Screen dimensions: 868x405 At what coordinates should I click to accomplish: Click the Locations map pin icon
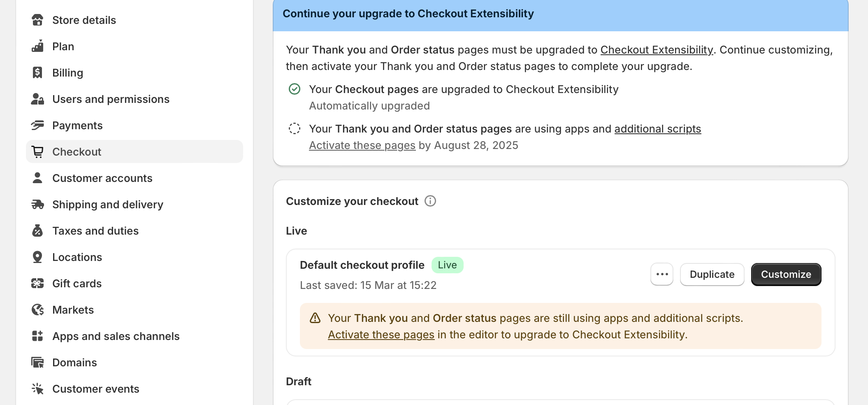pos(38,257)
